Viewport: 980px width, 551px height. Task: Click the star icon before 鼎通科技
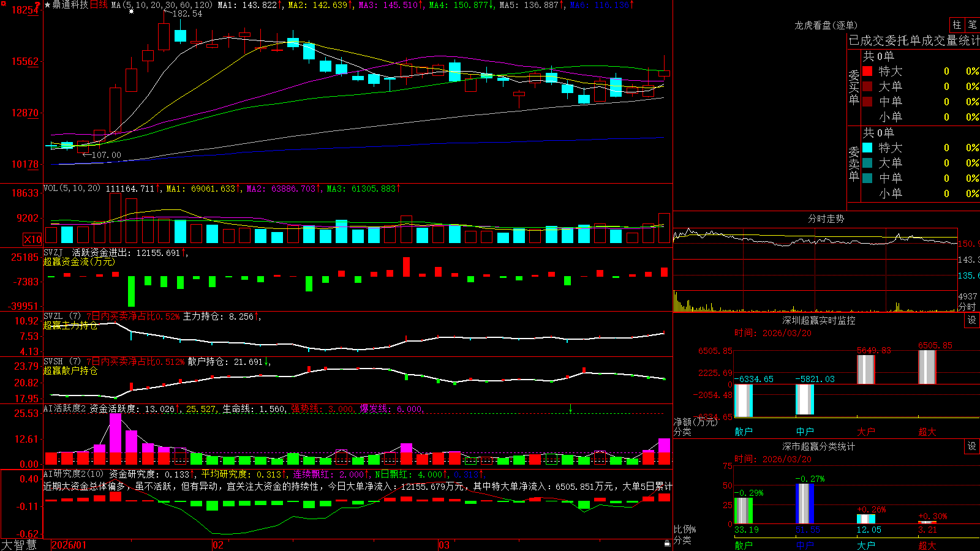click(48, 5)
